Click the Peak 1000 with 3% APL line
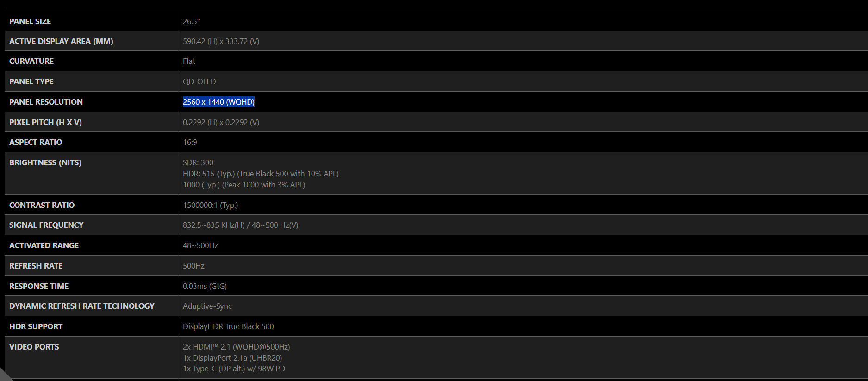This screenshot has width=868, height=381. (244, 185)
